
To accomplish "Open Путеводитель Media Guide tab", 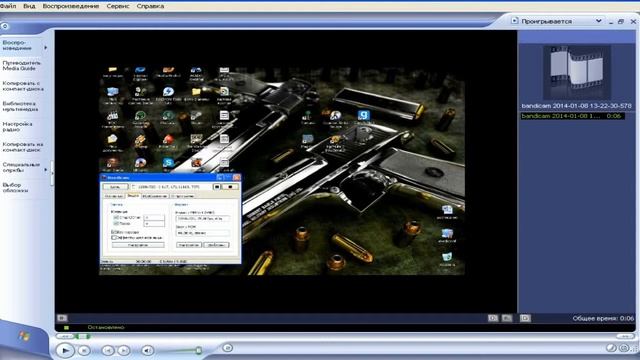I will 22,66.
